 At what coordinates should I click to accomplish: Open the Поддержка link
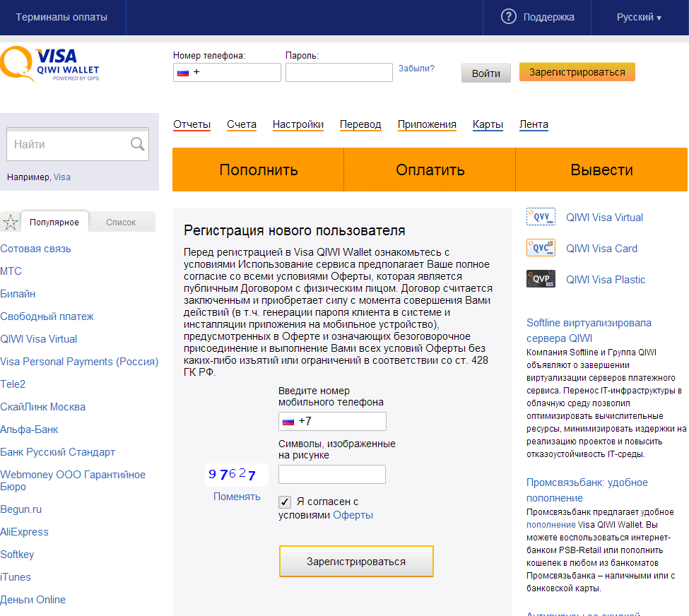pyautogui.click(x=548, y=17)
